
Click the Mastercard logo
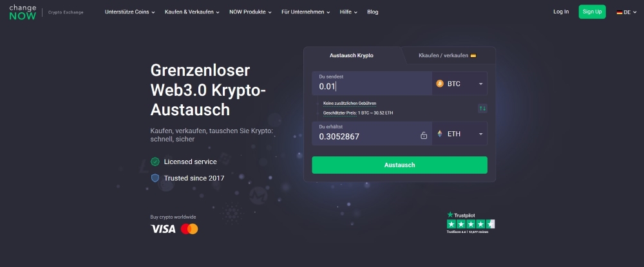point(189,229)
